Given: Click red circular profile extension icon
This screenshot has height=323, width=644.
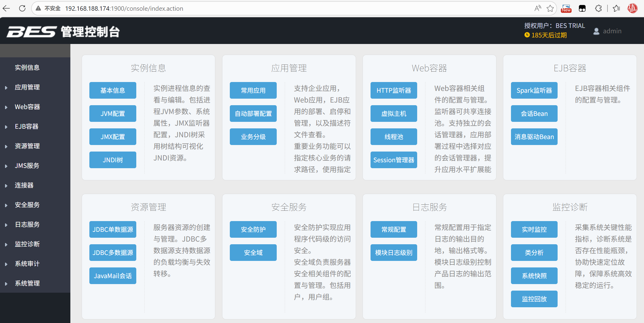Looking at the screenshot, I should [x=632, y=8].
